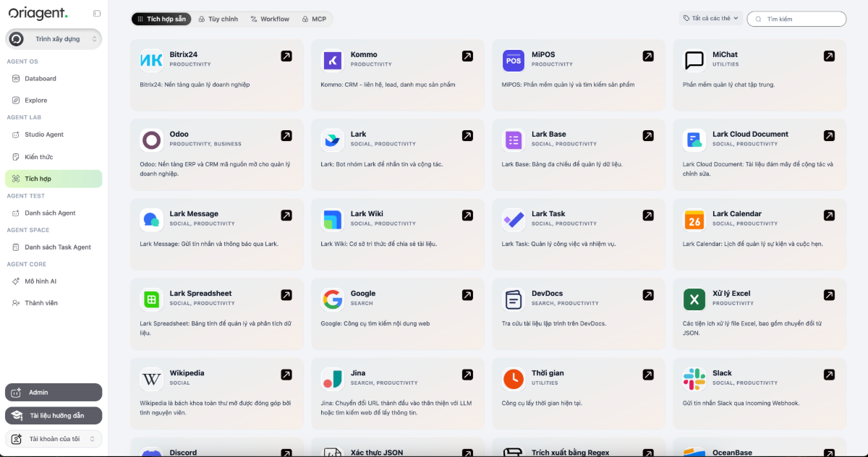
Task: Open the MiPOS integration arrow icon
Action: coord(648,56)
